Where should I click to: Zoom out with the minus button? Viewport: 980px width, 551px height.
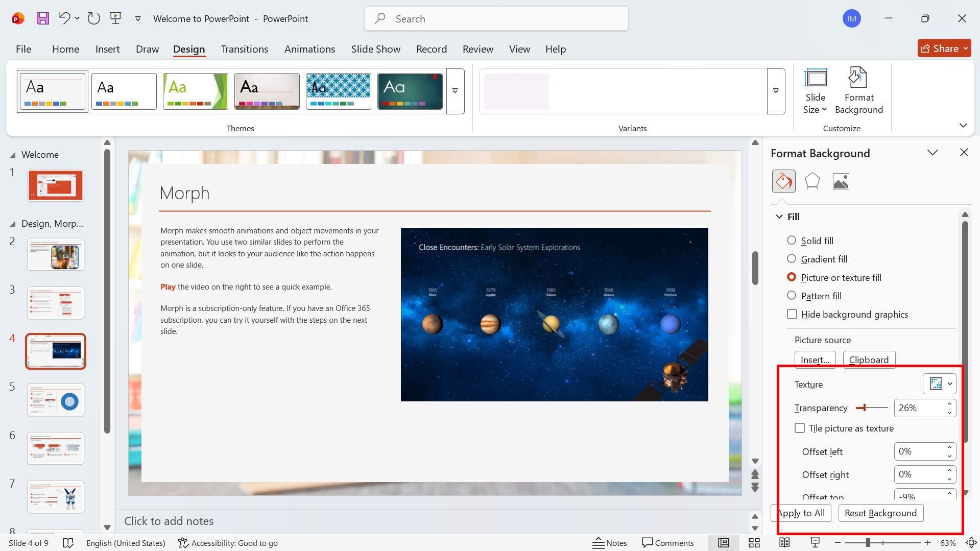click(838, 543)
